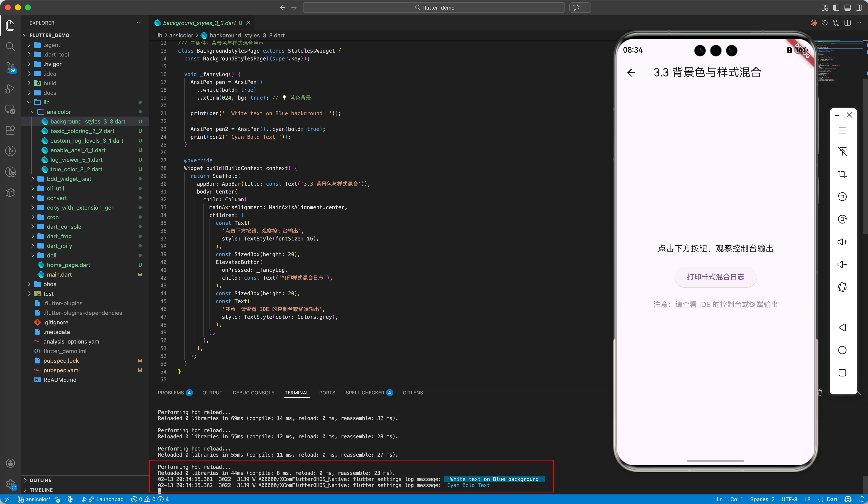Switch to the DEBUG CONSOLE tab
Screen dimensions: 868x504
pos(253,392)
